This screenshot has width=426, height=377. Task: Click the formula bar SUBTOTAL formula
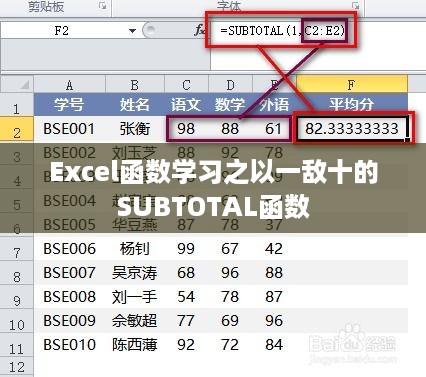(282, 31)
